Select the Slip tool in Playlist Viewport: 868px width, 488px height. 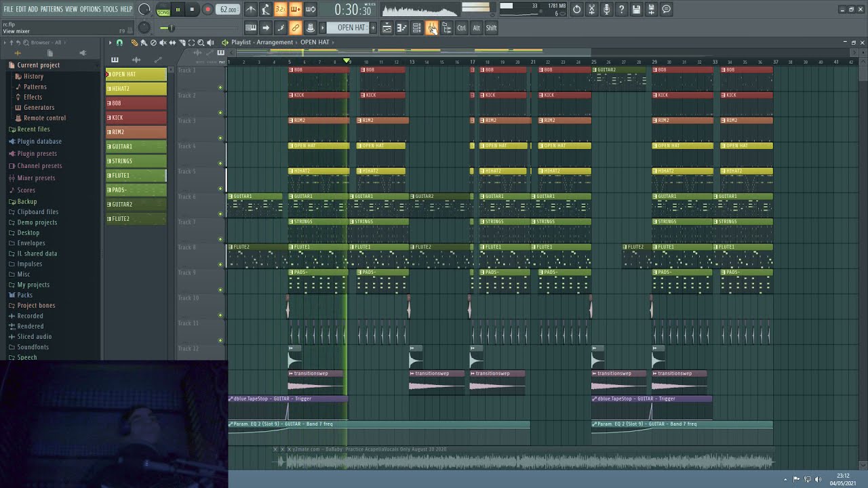[x=172, y=43]
